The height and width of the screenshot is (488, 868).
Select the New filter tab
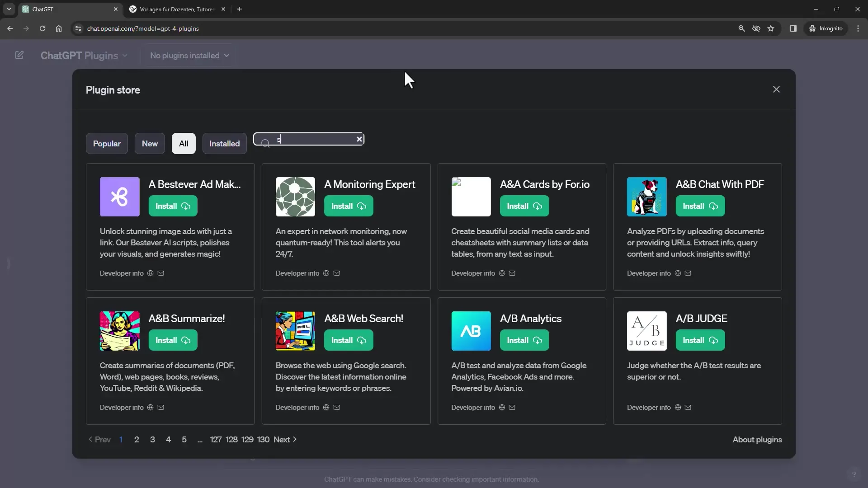150,144
